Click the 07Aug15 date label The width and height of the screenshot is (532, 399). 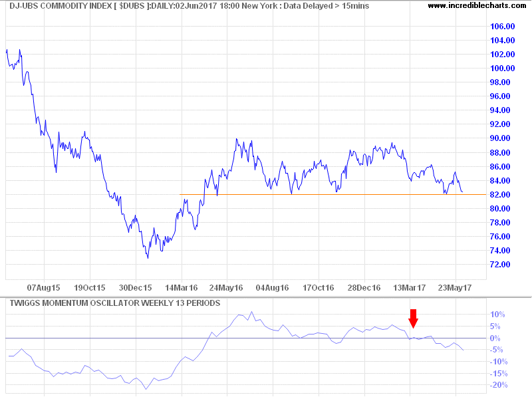[43, 288]
